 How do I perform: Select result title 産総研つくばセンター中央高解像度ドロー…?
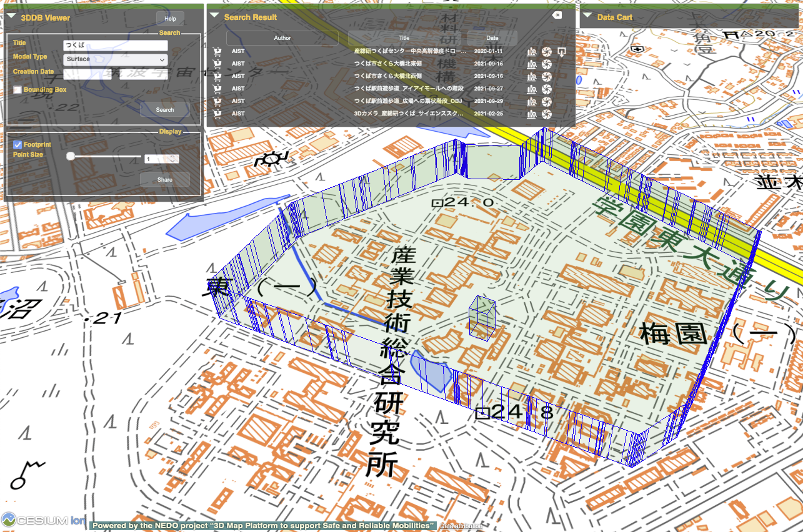409,51
